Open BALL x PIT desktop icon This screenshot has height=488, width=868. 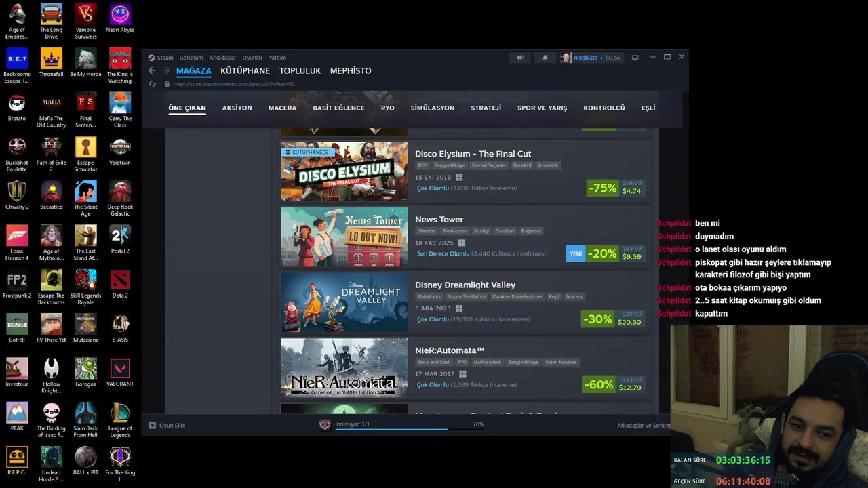pyautogui.click(x=85, y=460)
